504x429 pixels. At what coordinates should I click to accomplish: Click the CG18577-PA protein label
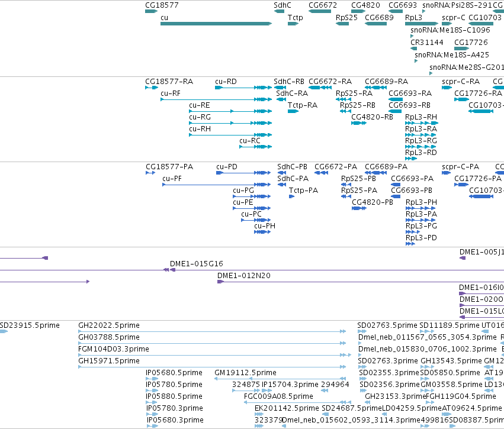[169, 167]
